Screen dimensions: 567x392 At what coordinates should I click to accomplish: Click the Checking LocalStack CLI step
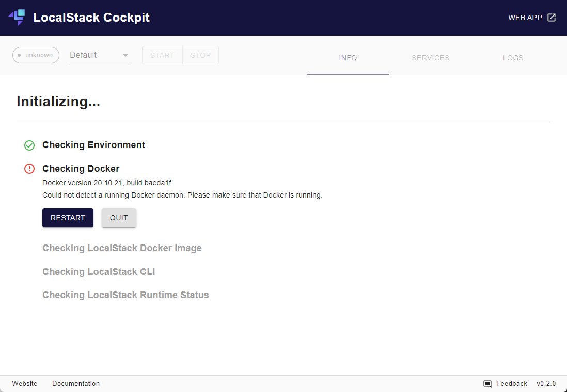(x=99, y=271)
